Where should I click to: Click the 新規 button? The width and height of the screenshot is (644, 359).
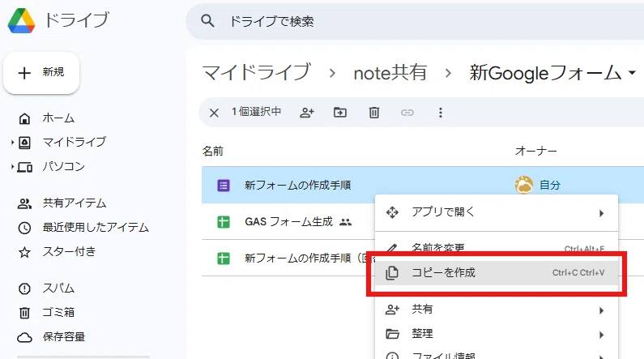coord(41,73)
